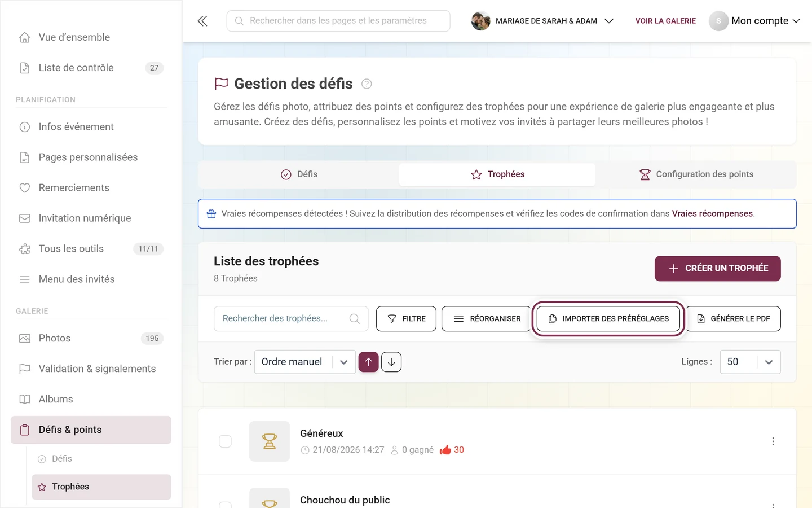Sort descending with the down arrow

tap(391, 362)
